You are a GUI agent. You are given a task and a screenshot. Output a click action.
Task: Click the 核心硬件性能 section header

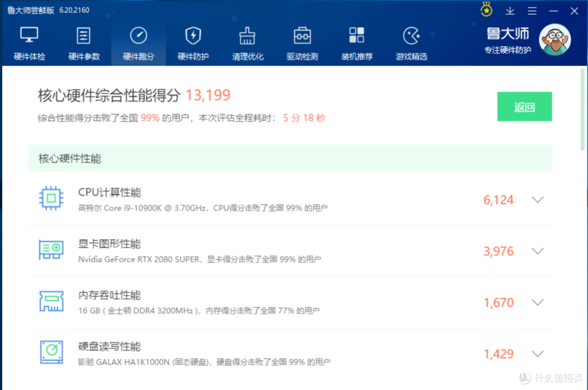(x=290, y=159)
